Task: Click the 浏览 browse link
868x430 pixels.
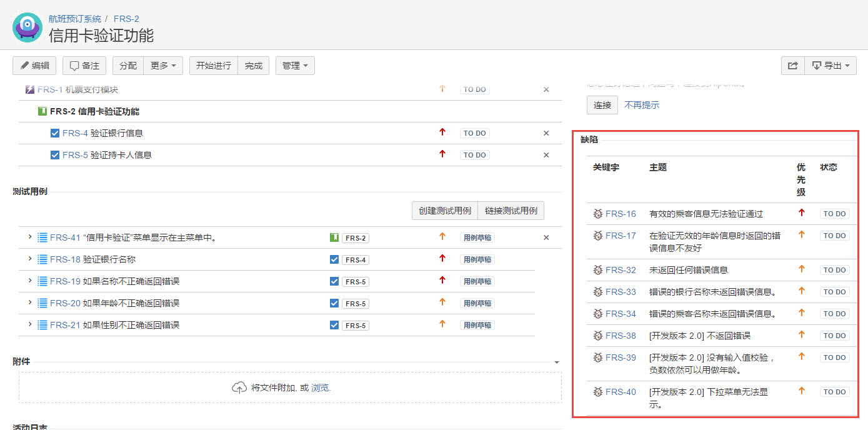Action: tap(320, 387)
